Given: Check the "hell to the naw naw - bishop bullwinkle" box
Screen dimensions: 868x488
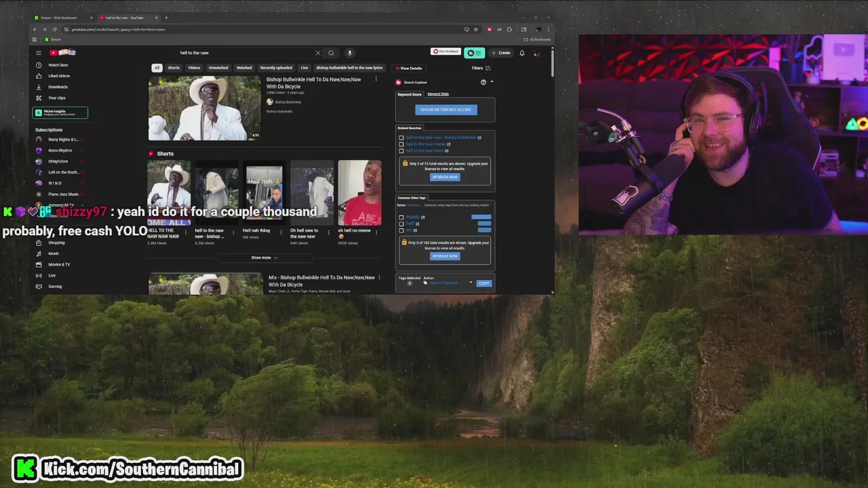Looking at the screenshot, I should pos(401,138).
